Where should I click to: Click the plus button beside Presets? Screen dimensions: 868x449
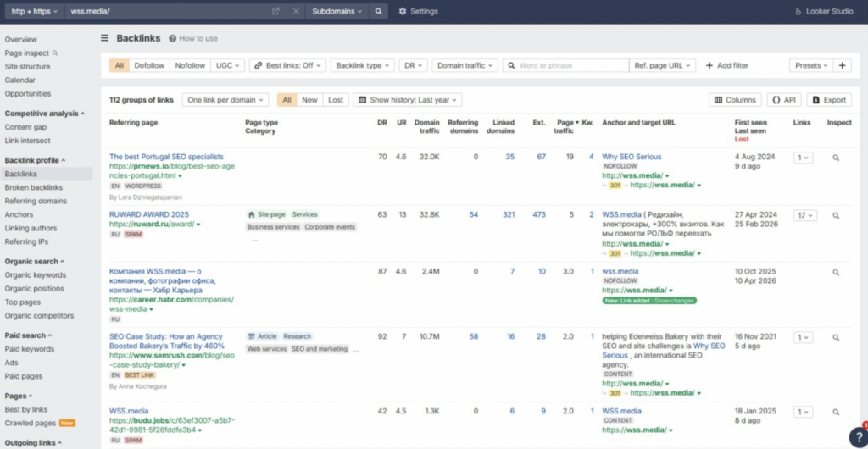842,65
